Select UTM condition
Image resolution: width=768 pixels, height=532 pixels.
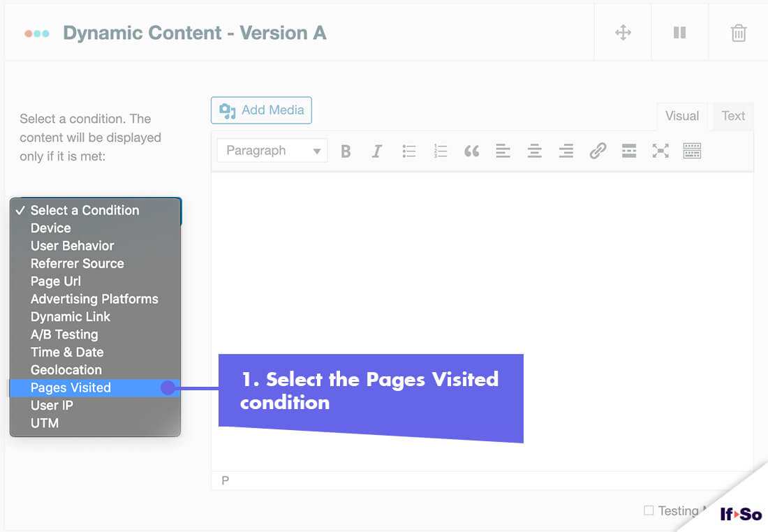point(95,423)
